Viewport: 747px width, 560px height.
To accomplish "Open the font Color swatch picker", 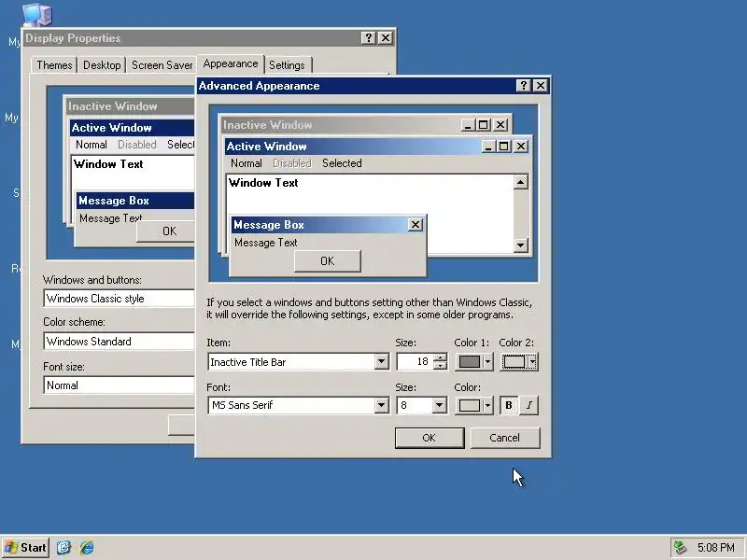I will [x=473, y=405].
